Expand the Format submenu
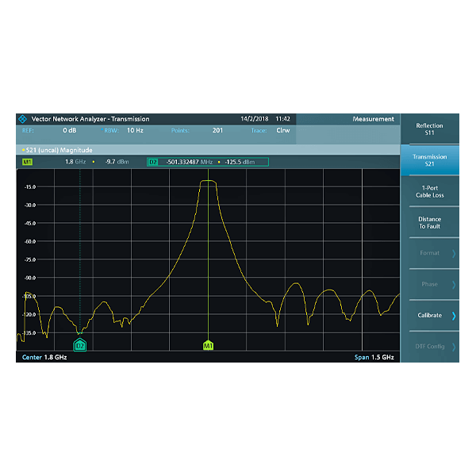 point(429,253)
